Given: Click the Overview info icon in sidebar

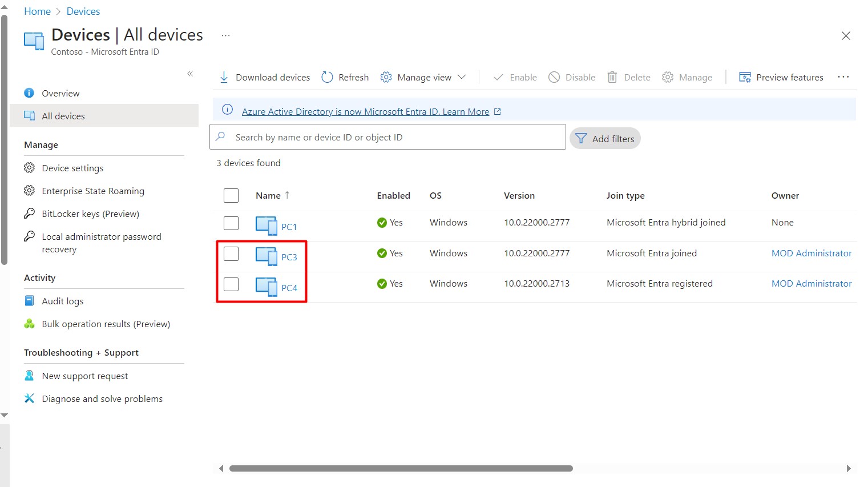Looking at the screenshot, I should [29, 92].
